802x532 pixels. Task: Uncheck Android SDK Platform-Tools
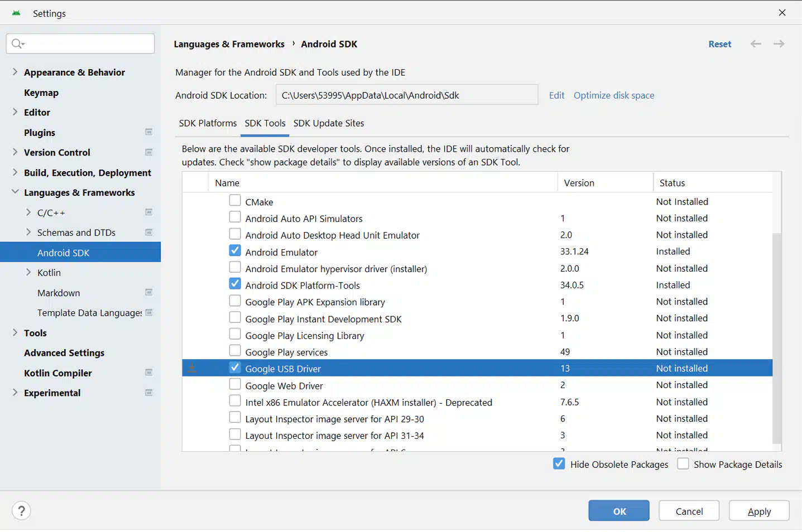coord(235,284)
